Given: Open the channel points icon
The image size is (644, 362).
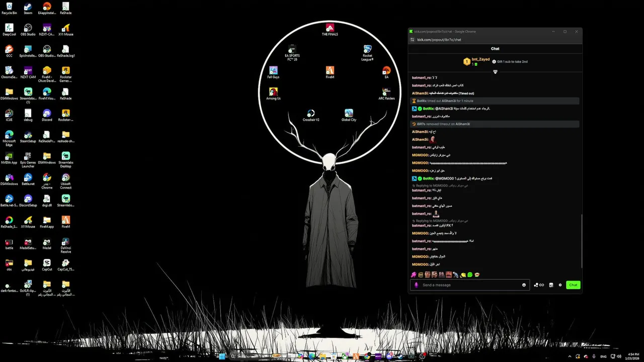Looking at the screenshot, I should (539, 285).
